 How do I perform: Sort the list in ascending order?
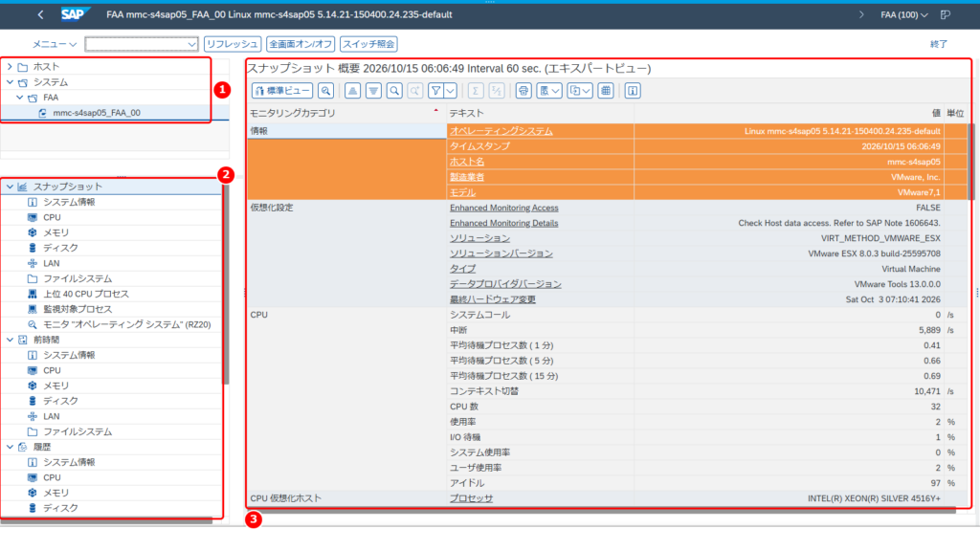[352, 91]
